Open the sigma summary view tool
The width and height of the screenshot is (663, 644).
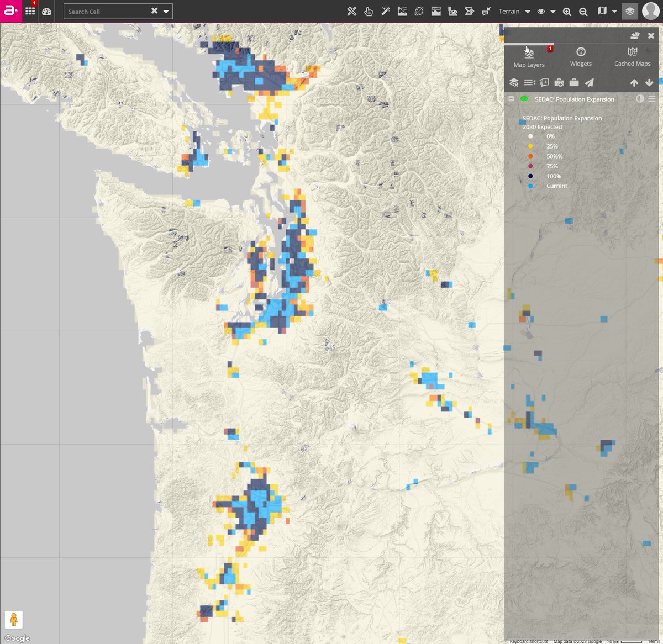point(470,11)
